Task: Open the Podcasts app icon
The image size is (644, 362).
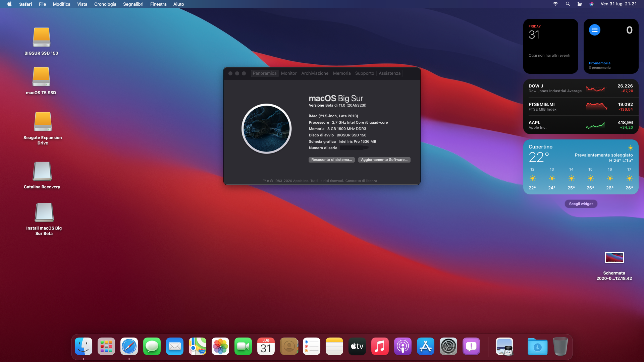Action: point(403,346)
